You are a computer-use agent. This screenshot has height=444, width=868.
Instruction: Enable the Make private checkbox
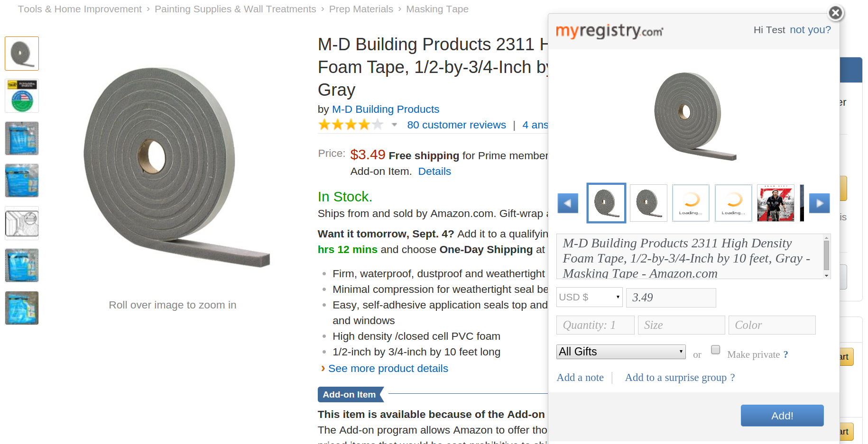point(716,350)
